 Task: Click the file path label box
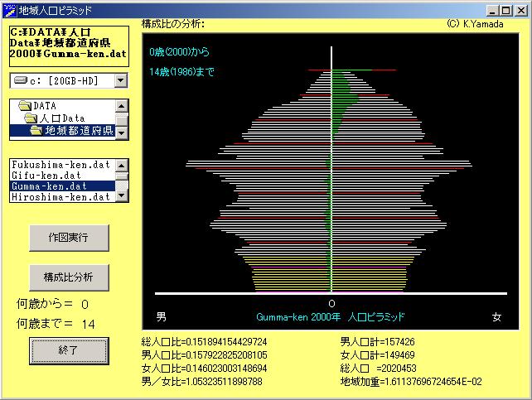(70, 46)
